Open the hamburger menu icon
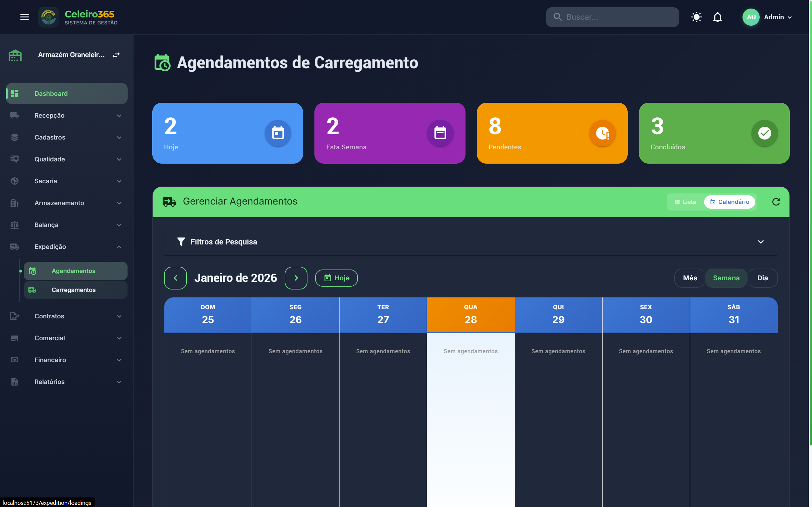This screenshot has height=507, width=812. (24, 17)
